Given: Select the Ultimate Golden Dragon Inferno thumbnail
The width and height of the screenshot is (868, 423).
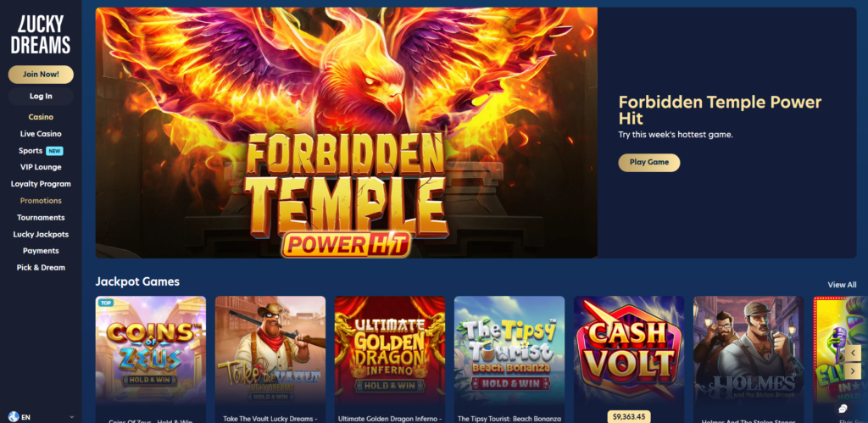Looking at the screenshot, I should pos(390,351).
